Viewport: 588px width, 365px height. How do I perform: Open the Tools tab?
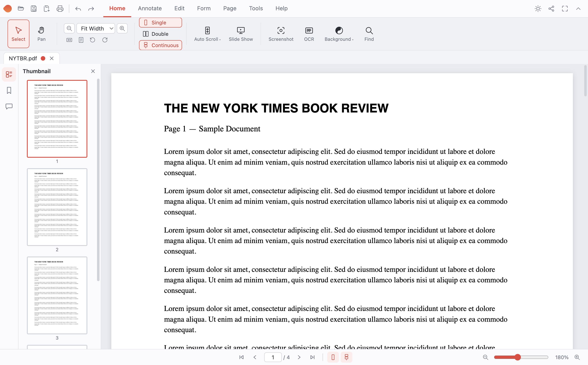coord(256,8)
